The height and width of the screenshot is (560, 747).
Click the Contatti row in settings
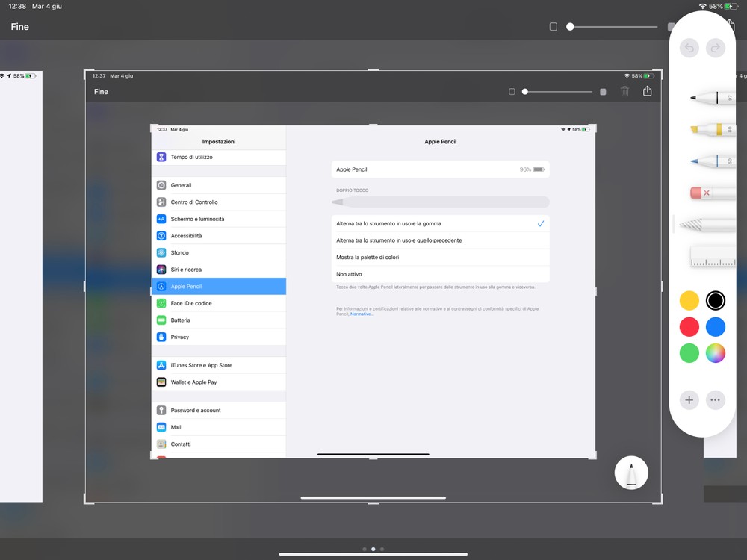click(219, 444)
